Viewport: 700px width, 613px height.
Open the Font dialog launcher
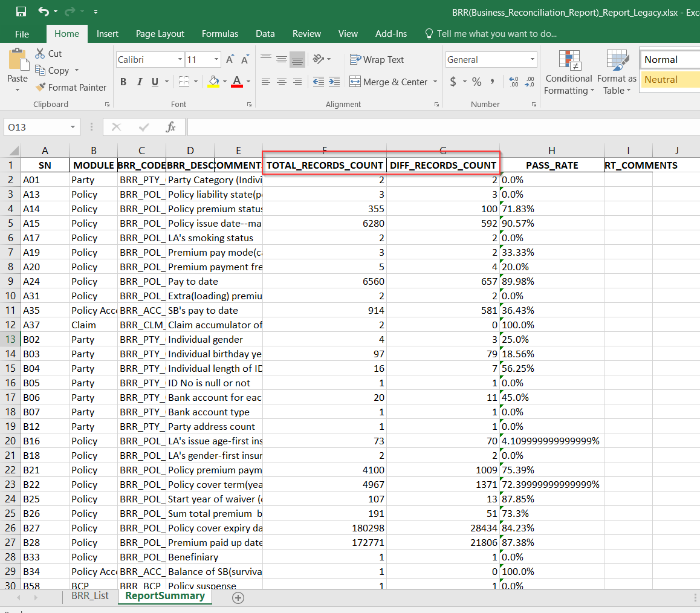click(249, 105)
